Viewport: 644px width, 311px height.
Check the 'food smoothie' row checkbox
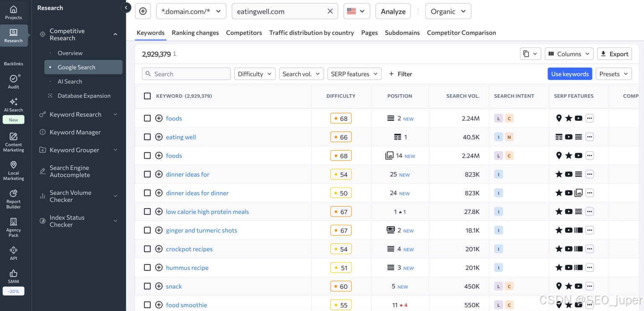tap(147, 305)
